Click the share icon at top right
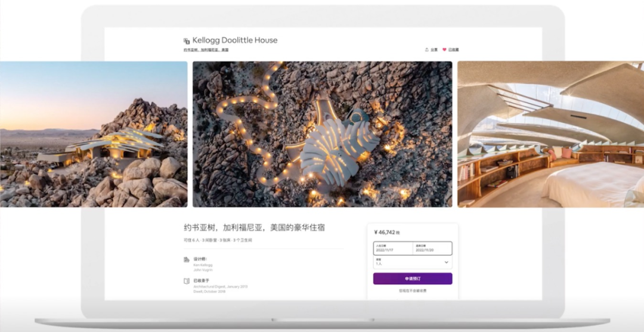Image resolution: width=644 pixels, height=332 pixels. [426, 50]
